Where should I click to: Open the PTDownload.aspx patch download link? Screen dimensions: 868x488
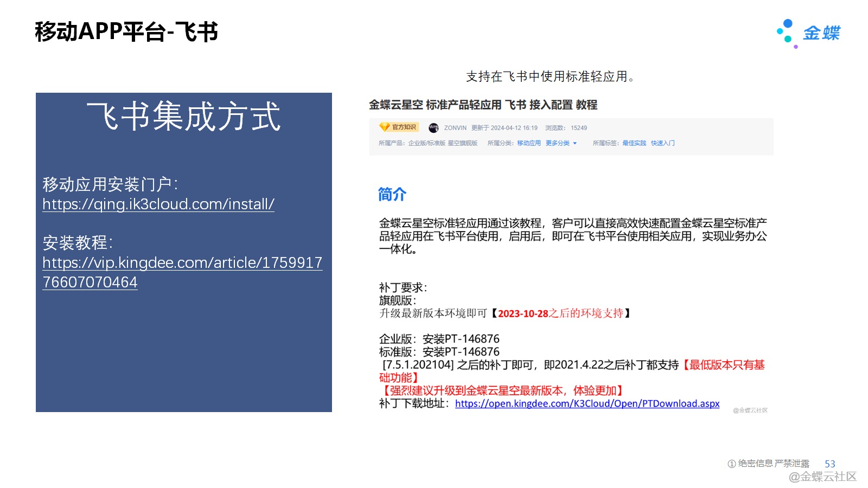(x=587, y=404)
